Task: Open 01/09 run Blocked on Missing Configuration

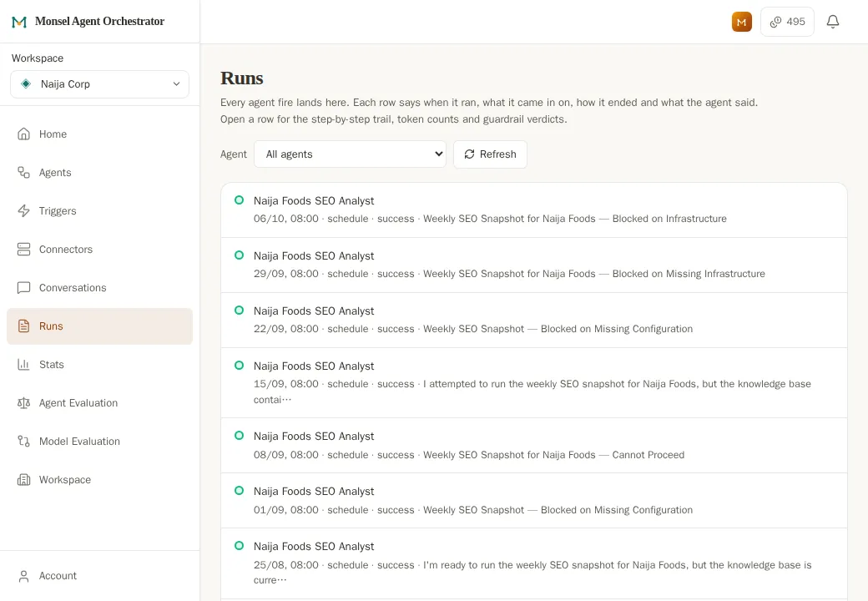Action: point(533,500)
